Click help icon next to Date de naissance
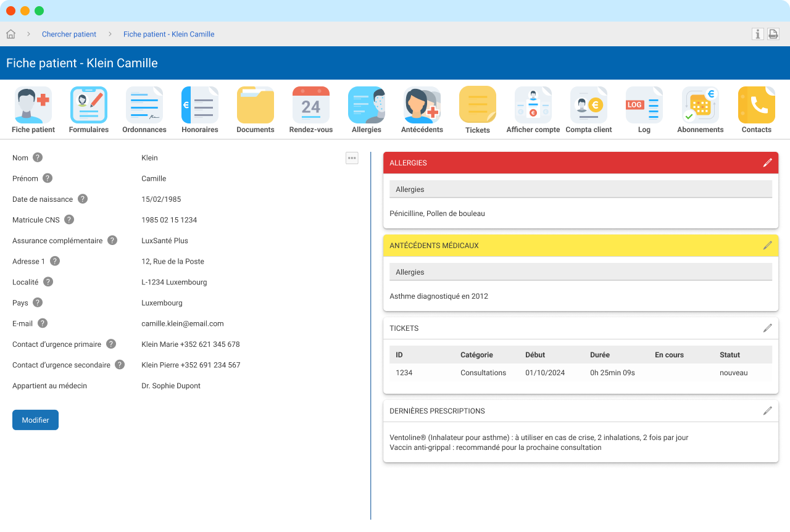The image size is (790, 532). point(83,199)
